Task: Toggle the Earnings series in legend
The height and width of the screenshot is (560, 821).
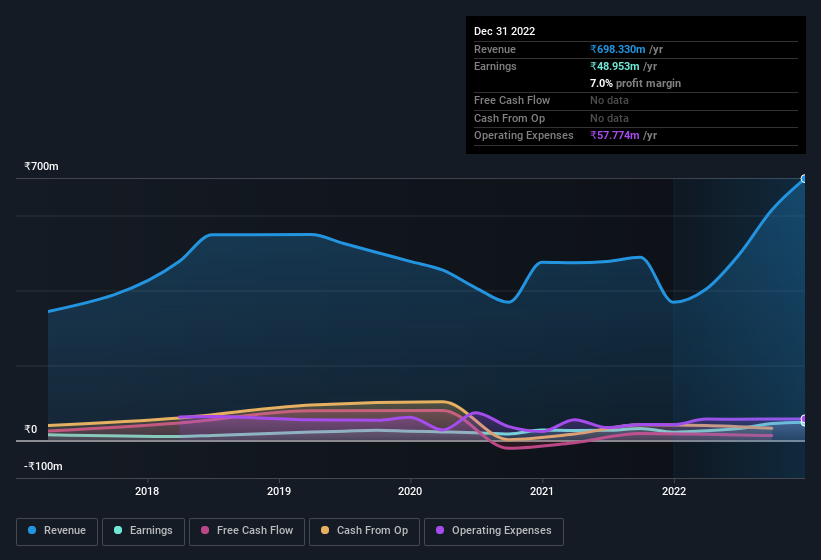Action: pyautogui.click(x=143, y=531)
